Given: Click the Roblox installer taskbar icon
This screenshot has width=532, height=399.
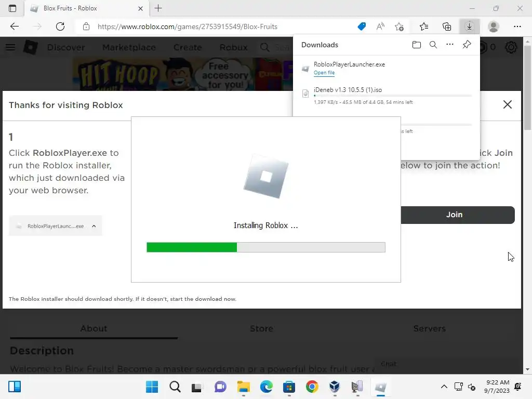Looking at the screenshot, I should coord(380,387).
